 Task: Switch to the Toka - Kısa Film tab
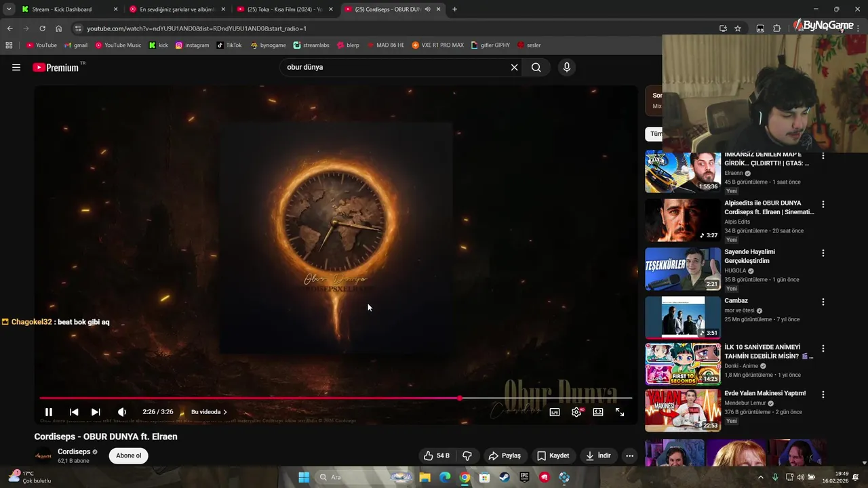283,9
